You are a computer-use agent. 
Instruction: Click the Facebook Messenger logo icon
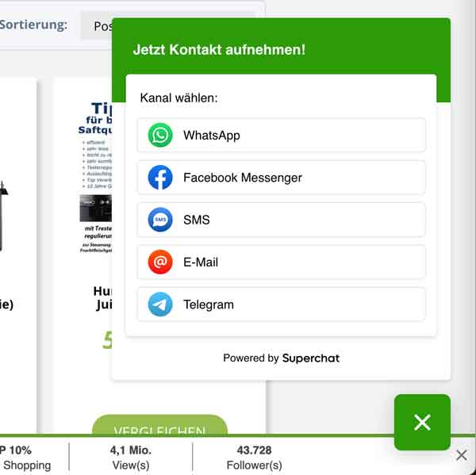click(x=160, y=178)
